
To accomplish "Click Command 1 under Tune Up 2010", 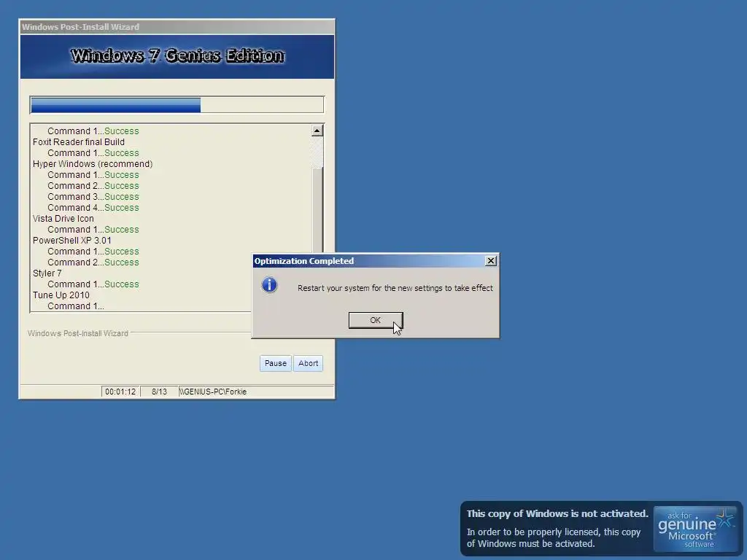I will pos(75,306).
